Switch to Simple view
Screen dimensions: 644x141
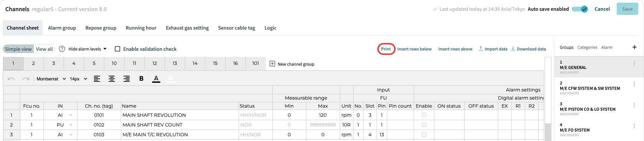click(18, 49)
